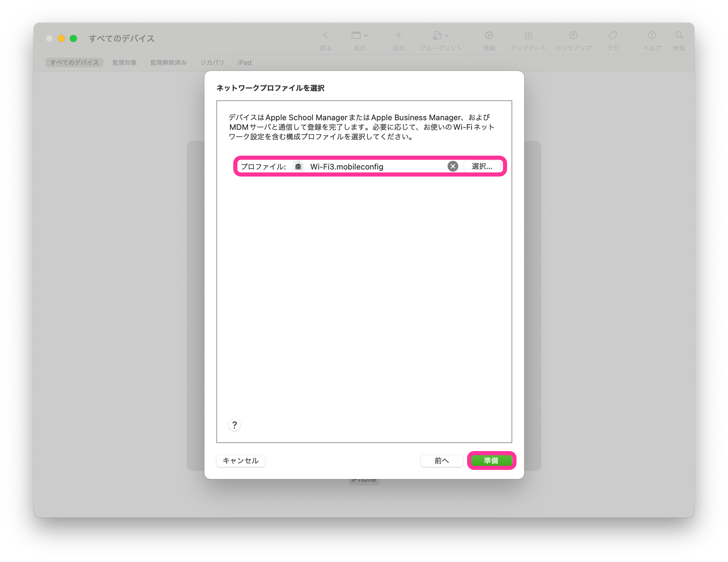Viewport: 728px width, 562px height.
Task: Click the Prepare (準備) gear toolbar icon
Action: [489, 35]
